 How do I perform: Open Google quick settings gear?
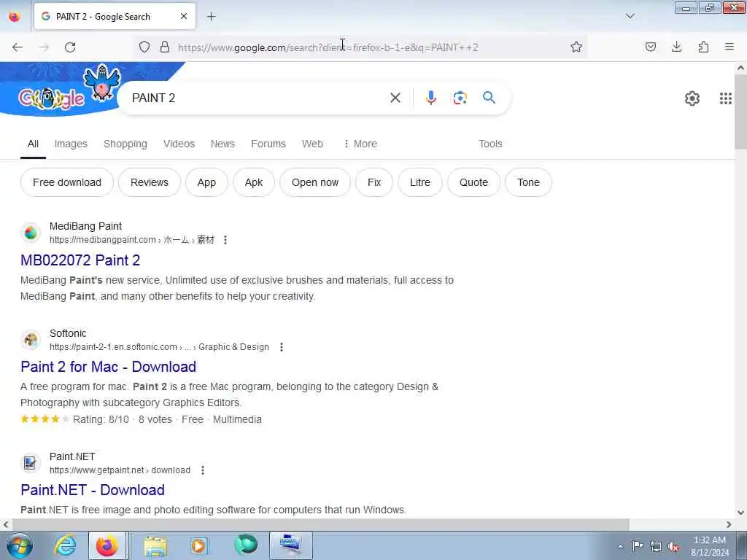click(692, 98)
